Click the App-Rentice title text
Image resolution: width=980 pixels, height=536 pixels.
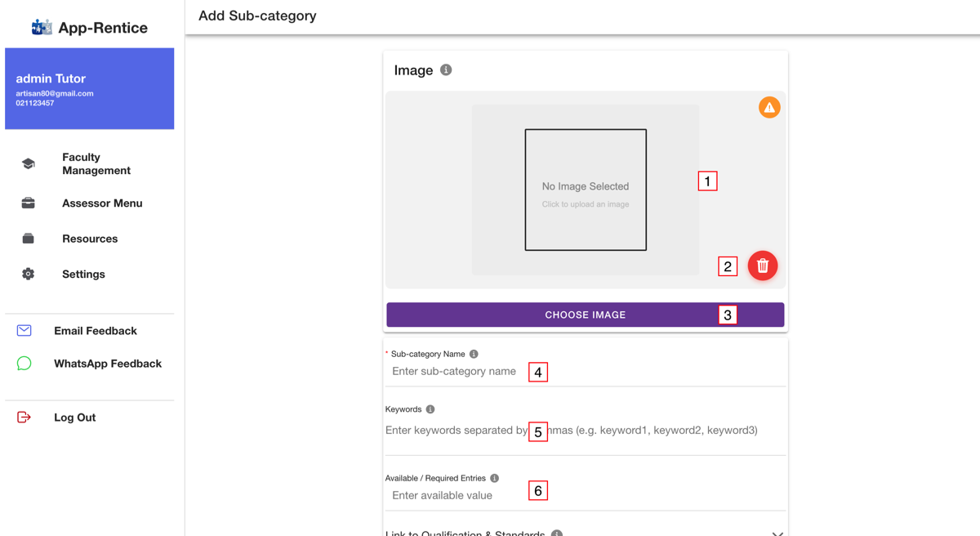click(x=103, y=28)
